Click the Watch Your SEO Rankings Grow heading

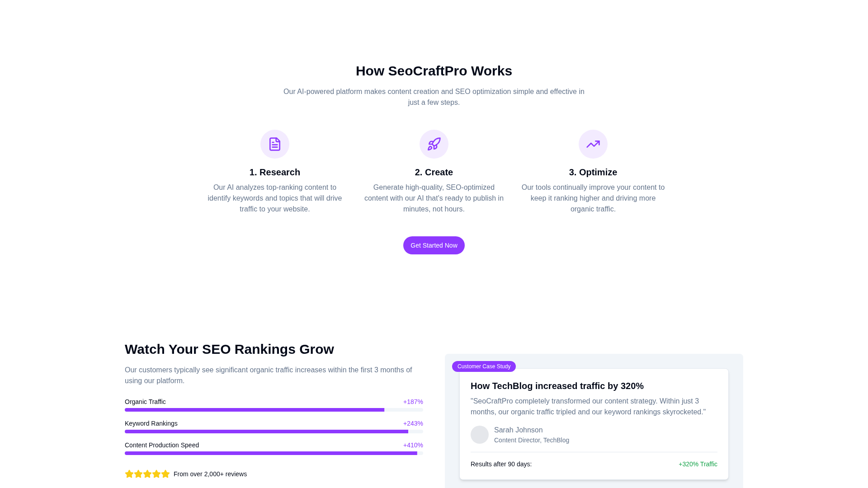point(229,349)
